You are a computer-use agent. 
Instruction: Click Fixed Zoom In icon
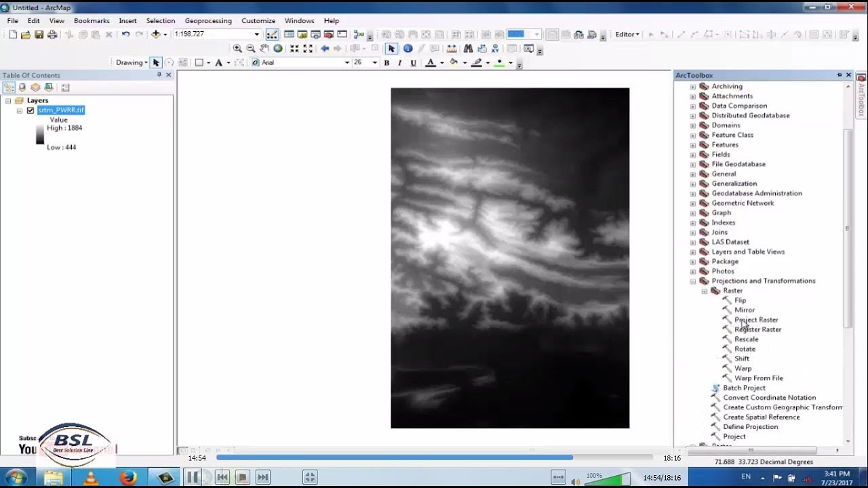(x=294, y=49)
